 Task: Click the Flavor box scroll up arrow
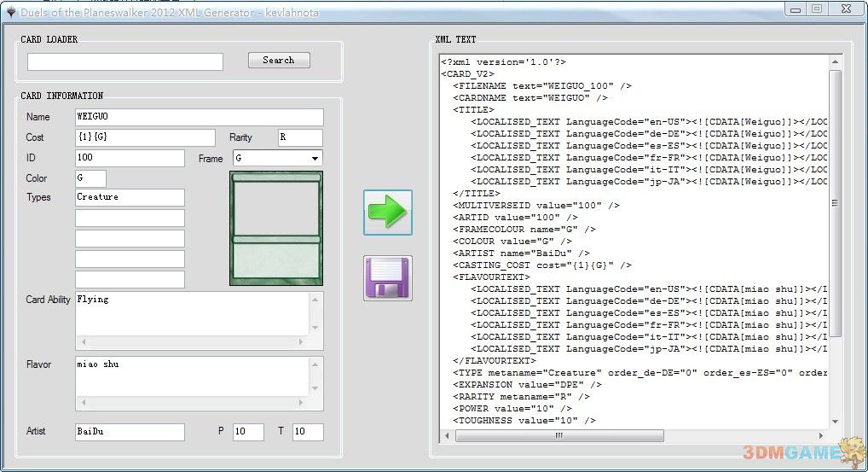[315, 364]
